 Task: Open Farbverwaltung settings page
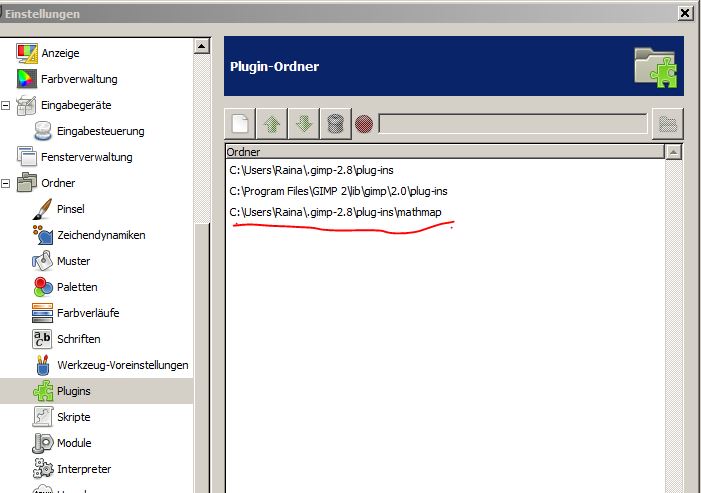tap(79, 79)
